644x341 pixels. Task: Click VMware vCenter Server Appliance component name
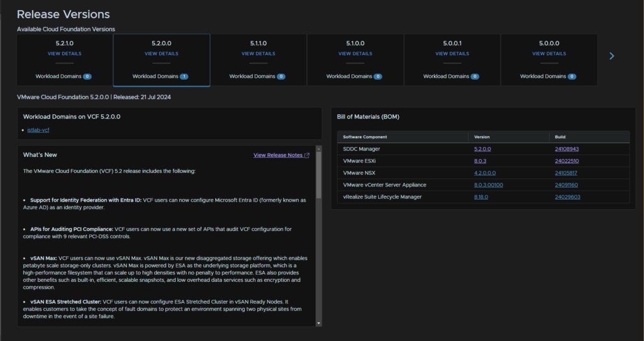(384, 185)
